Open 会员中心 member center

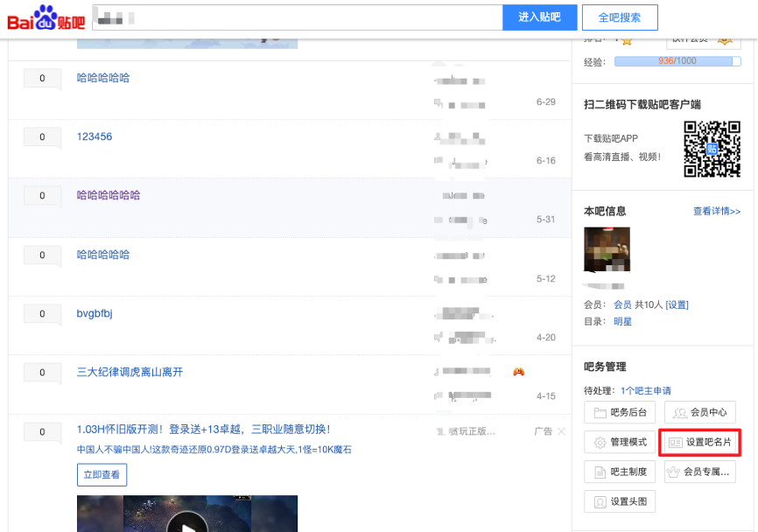click(700, 413)
